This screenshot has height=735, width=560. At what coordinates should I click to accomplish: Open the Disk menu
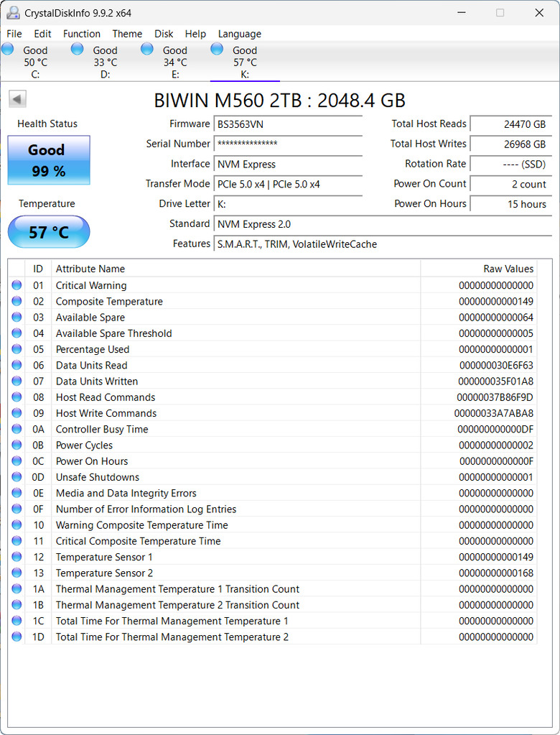164,34
